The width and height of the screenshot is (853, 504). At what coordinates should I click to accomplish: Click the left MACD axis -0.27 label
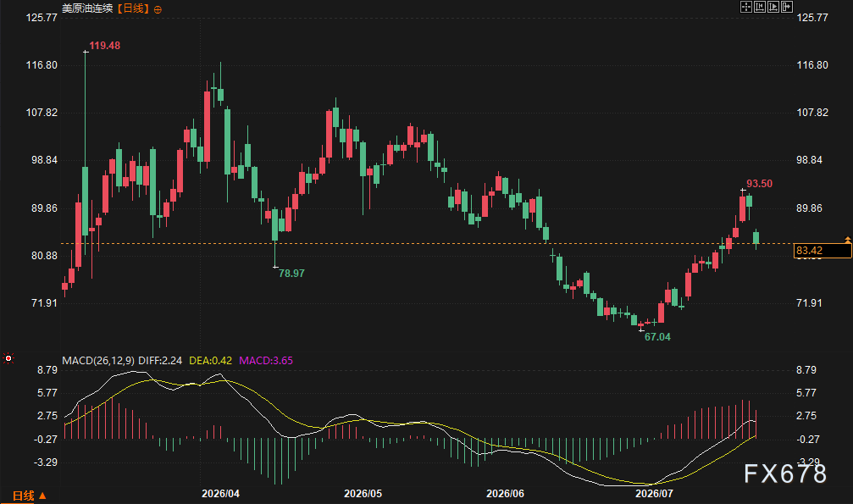point(46,440)
